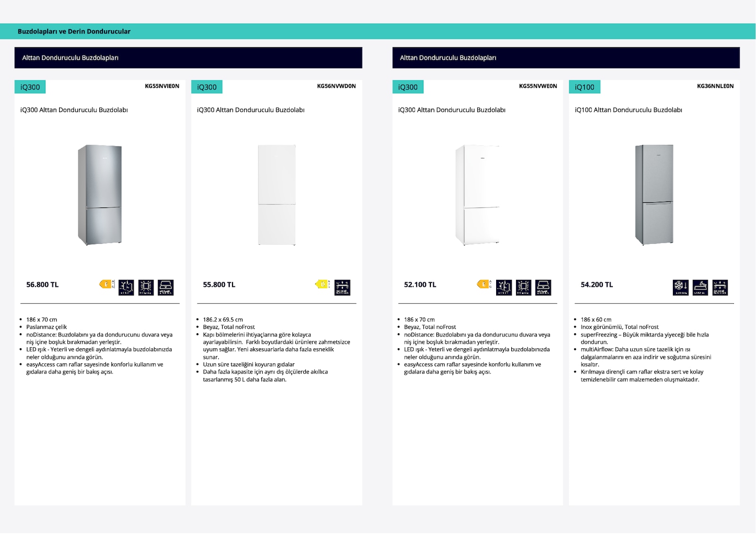Click the price 52.100 TL
The image size is (756, 534).
click(420, 284)
